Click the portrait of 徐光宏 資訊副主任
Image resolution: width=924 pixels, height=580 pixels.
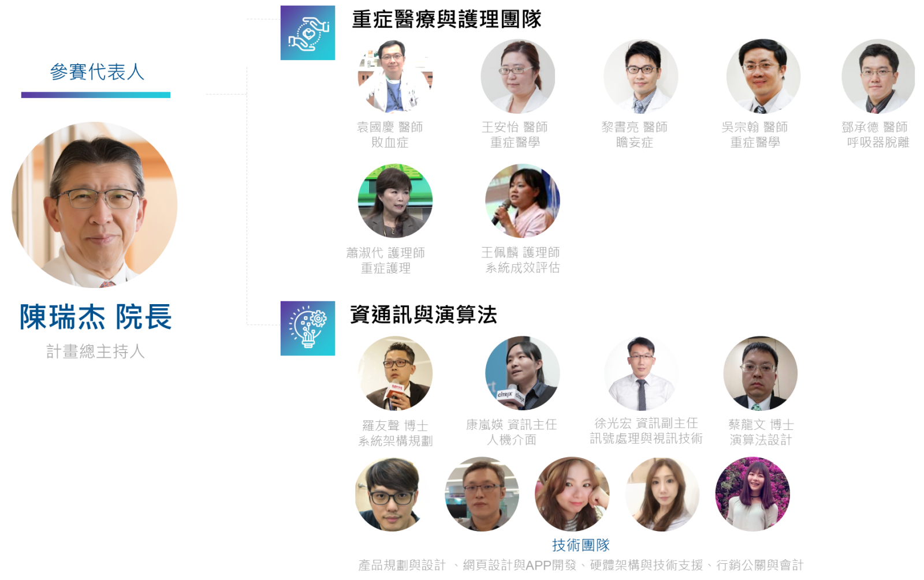click(x=642, y=373)
